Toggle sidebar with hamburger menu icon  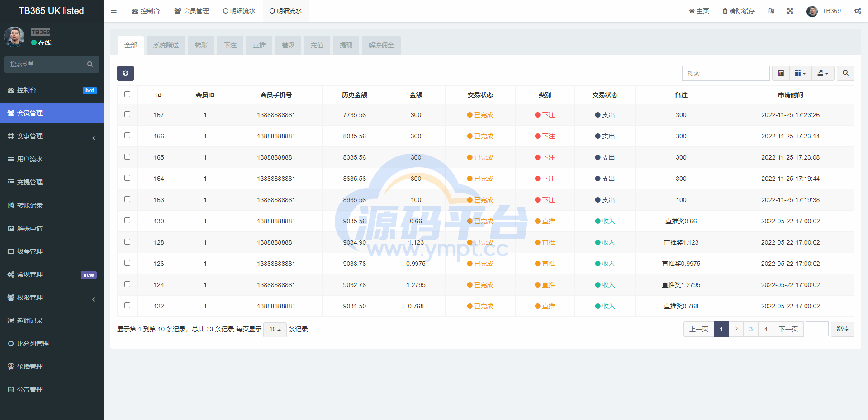(x=114, y=11)
